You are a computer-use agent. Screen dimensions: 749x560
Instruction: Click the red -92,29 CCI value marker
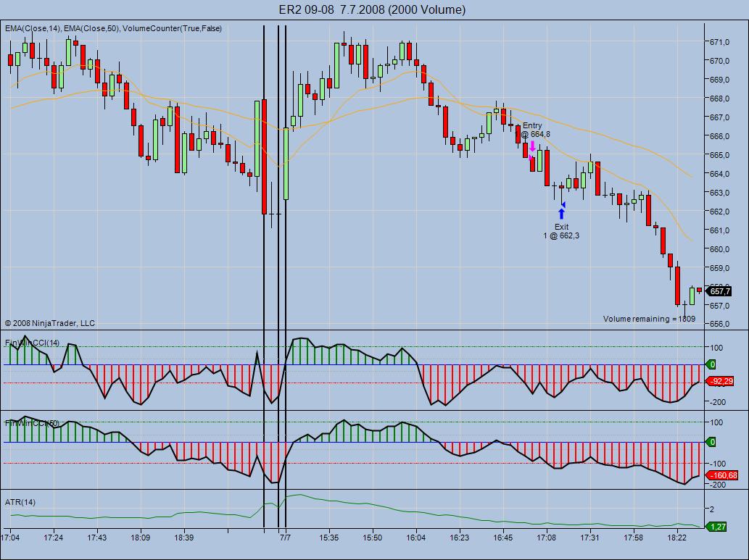coord(720,380)
